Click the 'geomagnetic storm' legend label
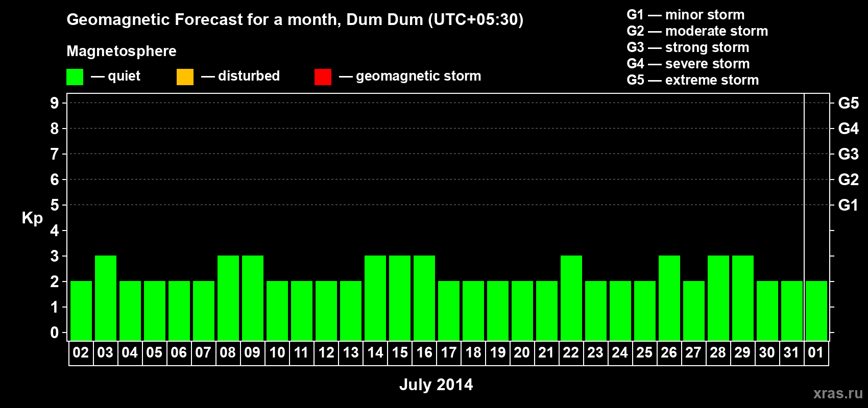This screenshot has width=868, height=408. coord(418,76)
